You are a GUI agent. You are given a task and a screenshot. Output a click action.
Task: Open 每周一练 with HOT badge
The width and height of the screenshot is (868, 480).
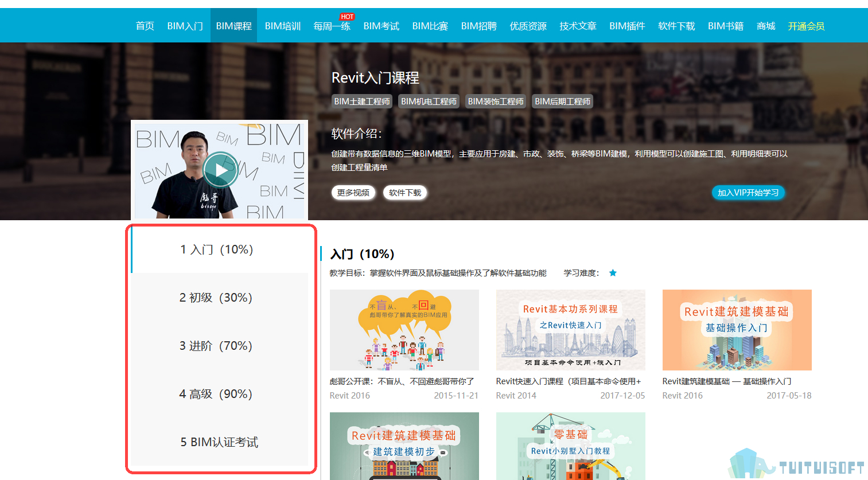tap(332, 26)
